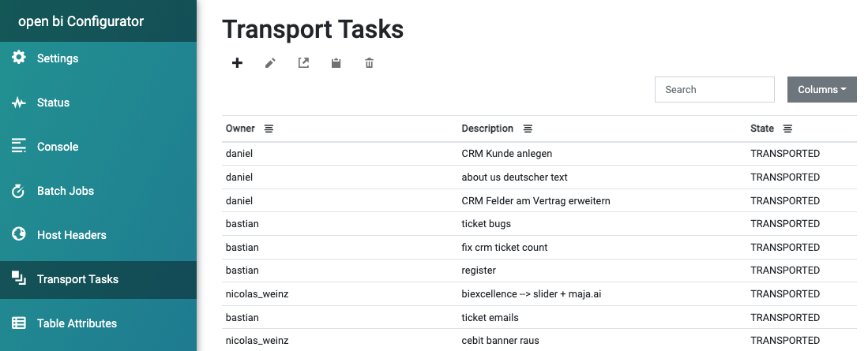This screenshot has height=351, width=868.
Task: Select the 'ticket bugs' task row
Action: (539, 224)
